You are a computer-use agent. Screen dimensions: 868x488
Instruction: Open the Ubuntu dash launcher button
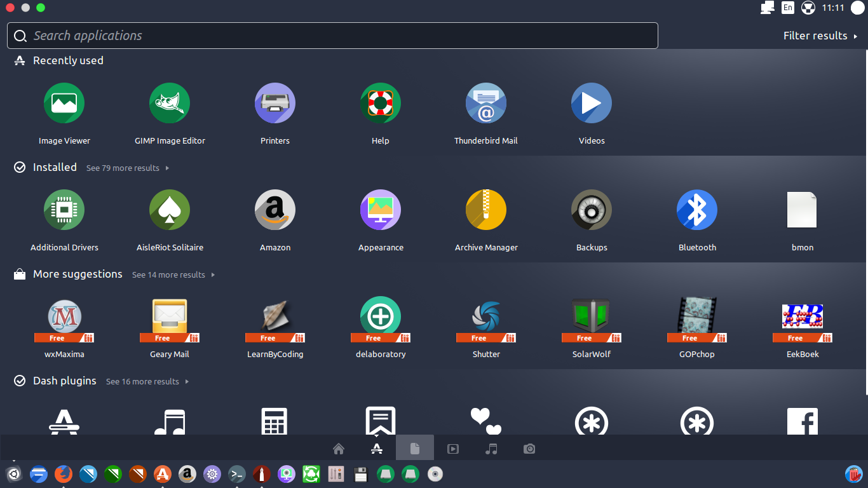tap(14, 474)
